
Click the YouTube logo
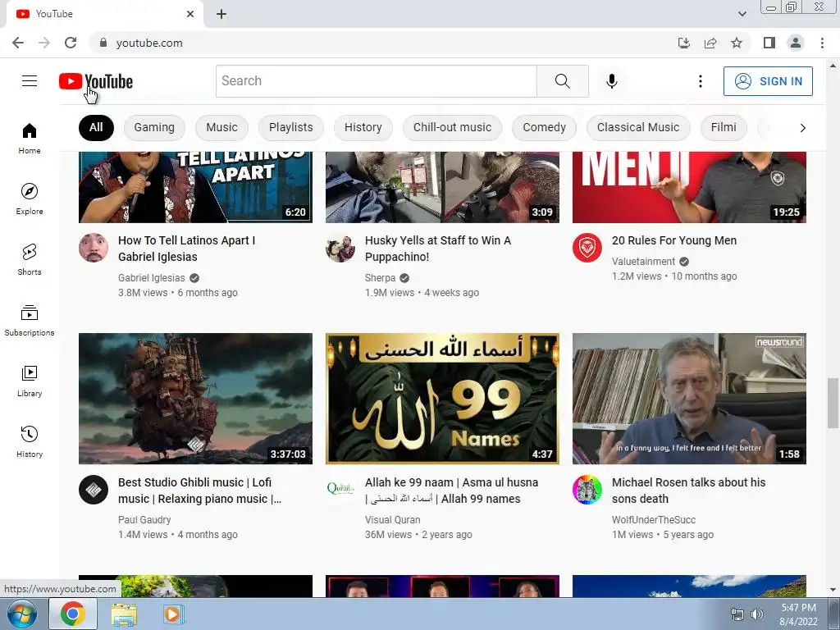coord(96,81)
